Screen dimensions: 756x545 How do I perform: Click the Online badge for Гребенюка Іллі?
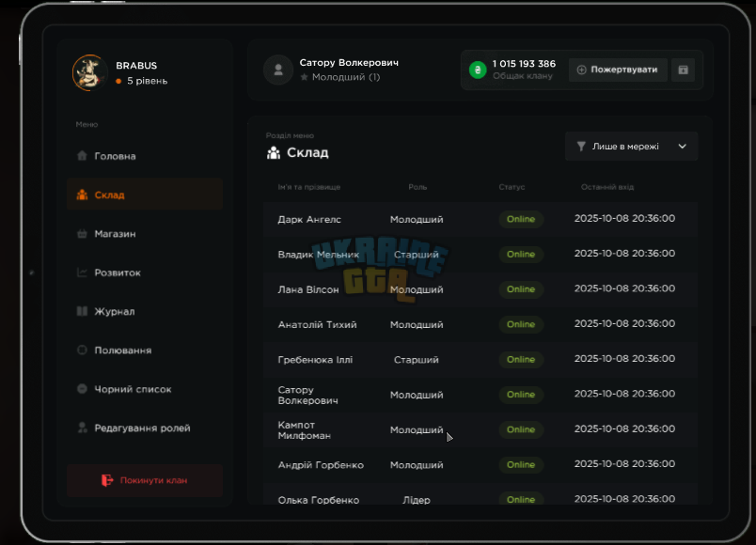521,360
